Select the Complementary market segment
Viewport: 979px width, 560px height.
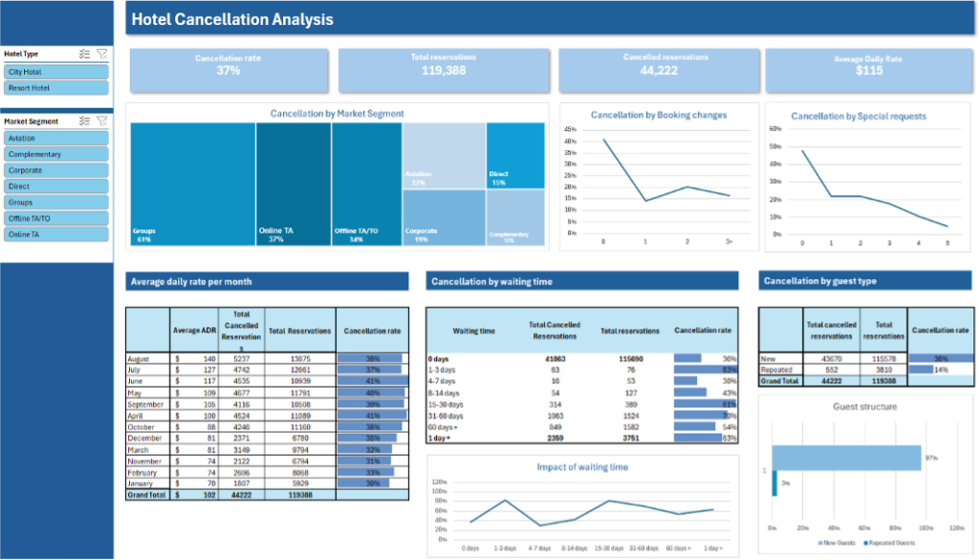[x=54, y=153]
